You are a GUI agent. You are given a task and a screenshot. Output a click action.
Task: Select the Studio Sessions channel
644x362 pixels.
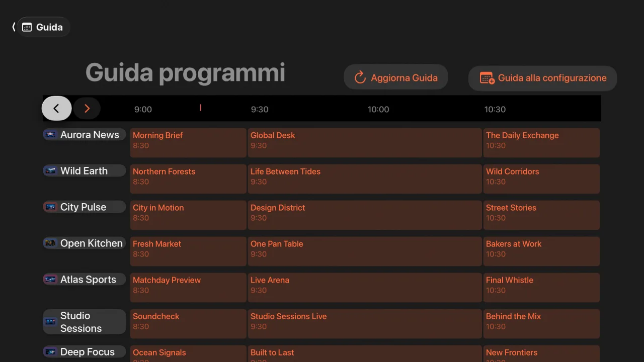tap(85, 322)
